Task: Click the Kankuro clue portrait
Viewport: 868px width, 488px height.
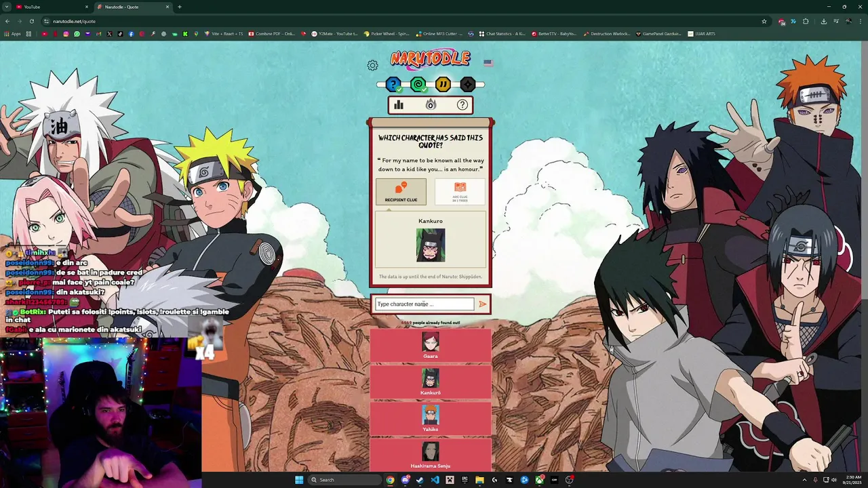Action: 431,245
